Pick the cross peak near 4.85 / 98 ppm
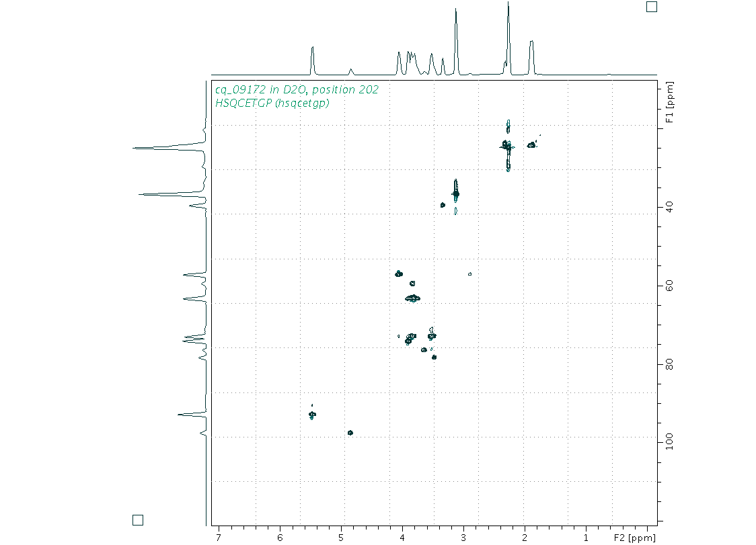The height and width of the screenshot is (545, 756). coord(350,433)
